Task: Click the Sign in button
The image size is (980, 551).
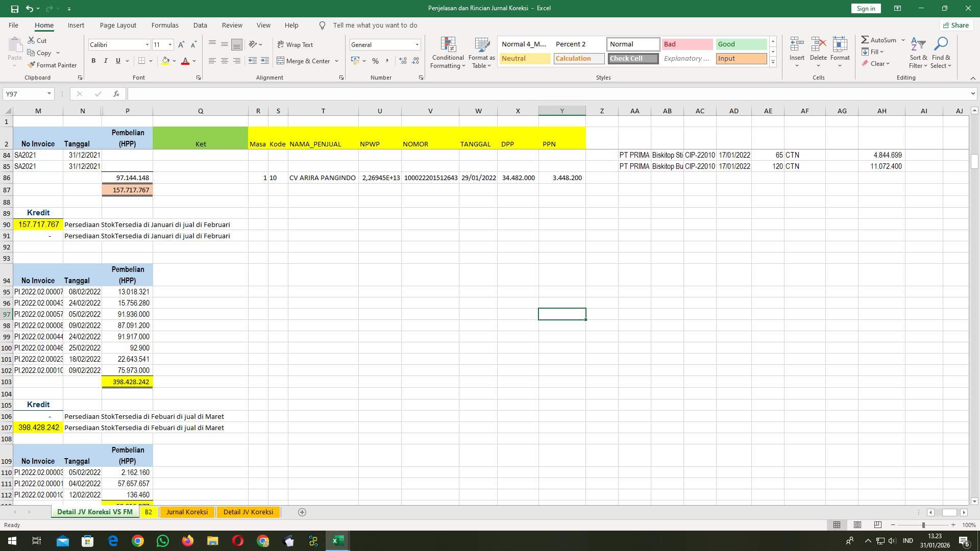Action: pyautogui.click(x=865, y=8)
